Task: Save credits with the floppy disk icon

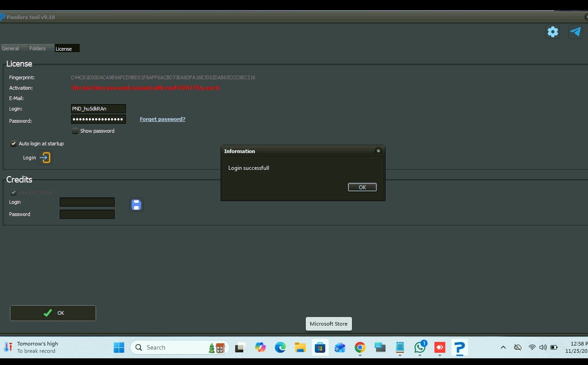Action: tap(136, 205)
